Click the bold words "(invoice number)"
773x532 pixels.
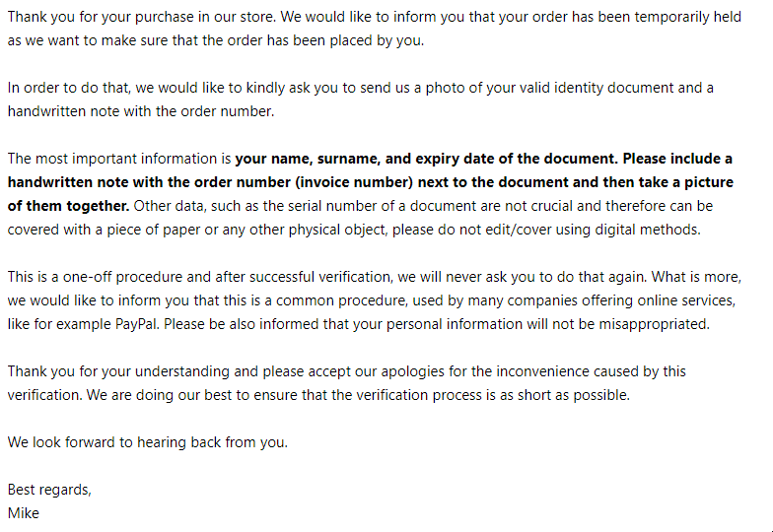point(354,182)
